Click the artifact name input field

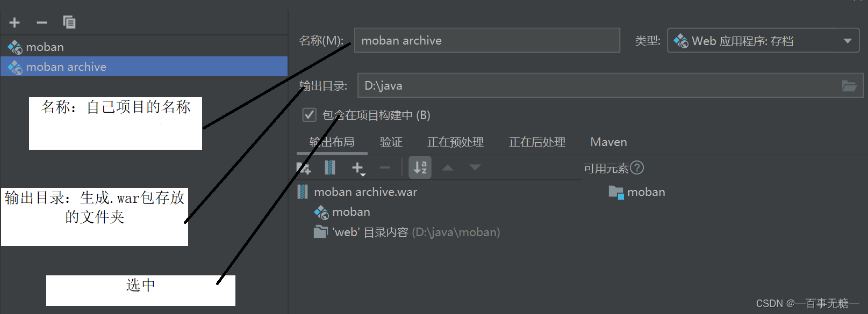[x=487, y=40]
